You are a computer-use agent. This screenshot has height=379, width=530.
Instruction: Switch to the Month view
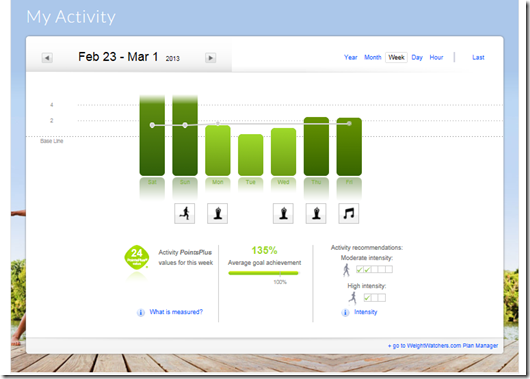(x=372, y=57)
